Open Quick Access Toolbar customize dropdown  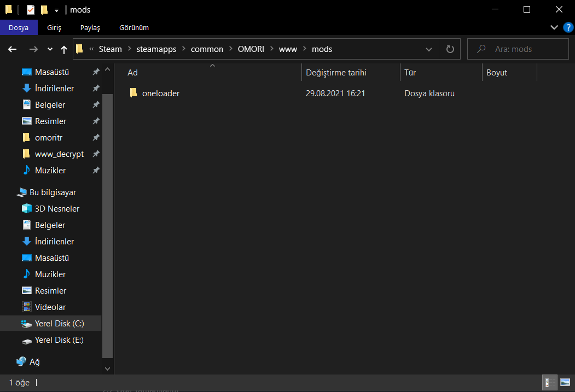[56, 10]
